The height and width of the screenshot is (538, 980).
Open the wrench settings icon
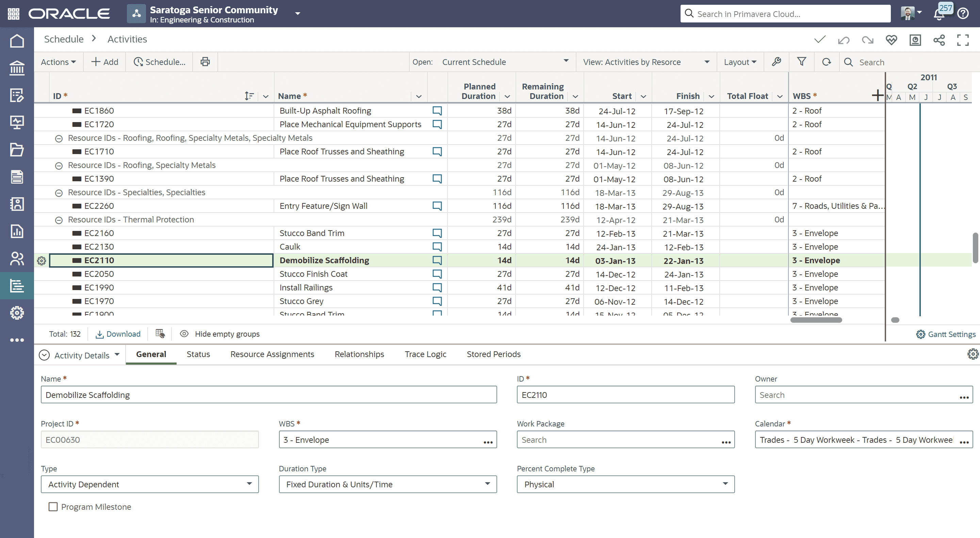777,62
